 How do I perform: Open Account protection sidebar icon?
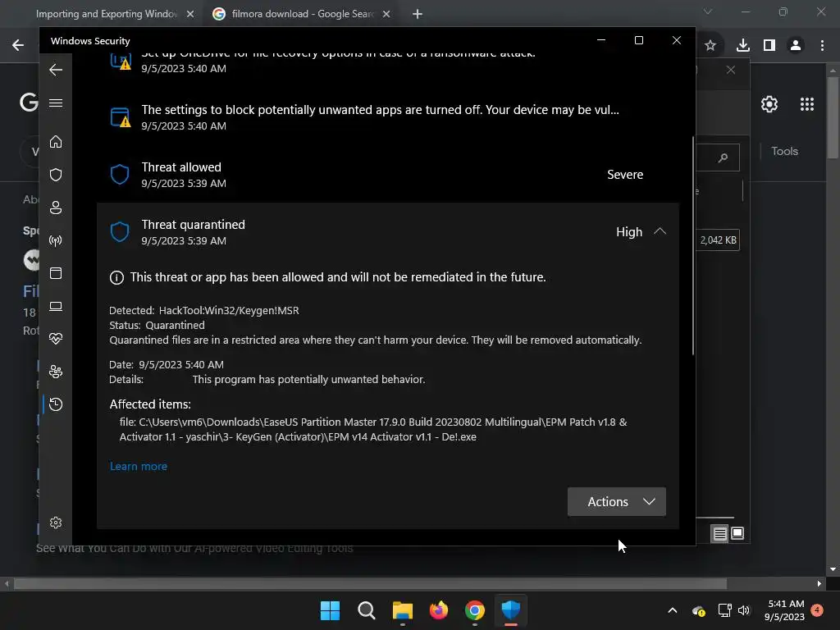56,208
